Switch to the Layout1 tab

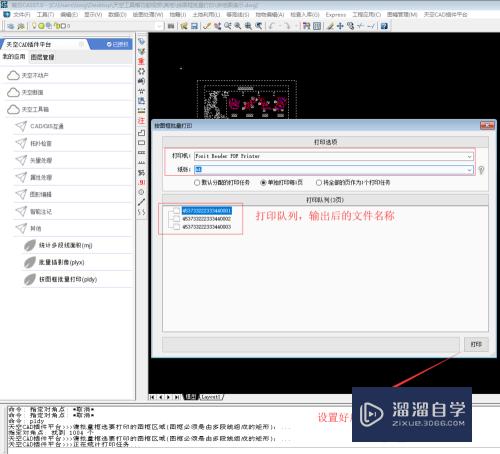(x=211, y=397)
